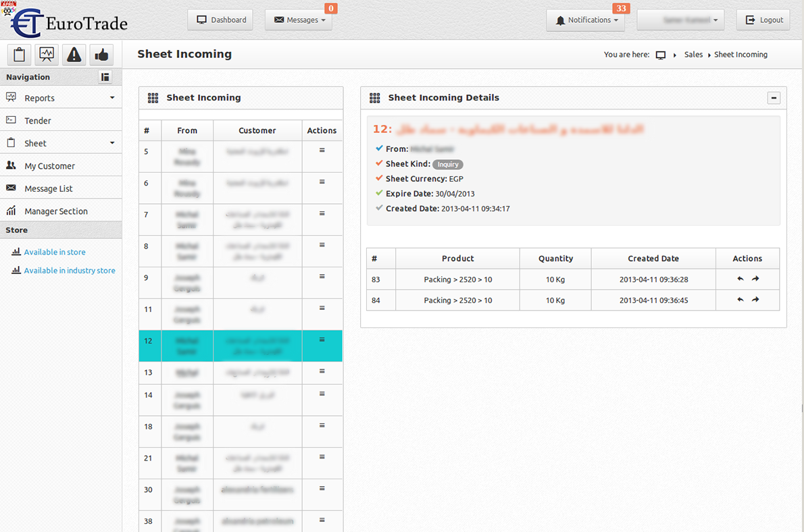Screen dimensions: 804x532
Task: Open My Customer navigation item
Action: point(49,166)
